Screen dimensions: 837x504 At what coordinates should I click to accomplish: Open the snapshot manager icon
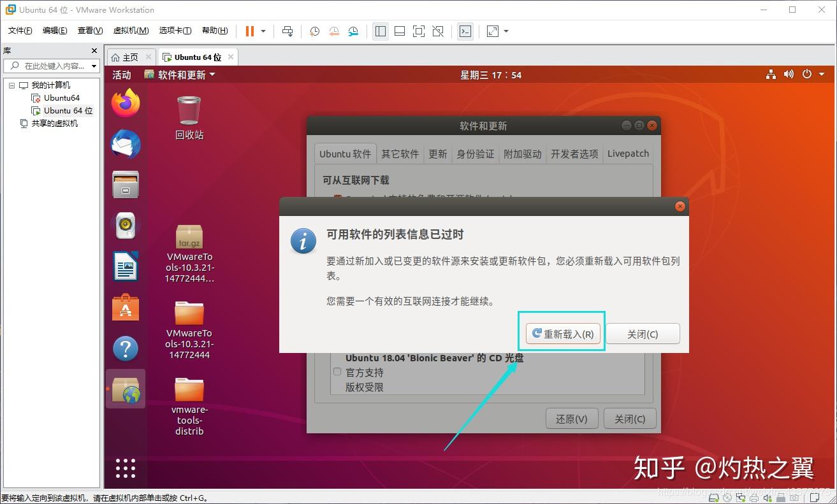click(353, 31)
